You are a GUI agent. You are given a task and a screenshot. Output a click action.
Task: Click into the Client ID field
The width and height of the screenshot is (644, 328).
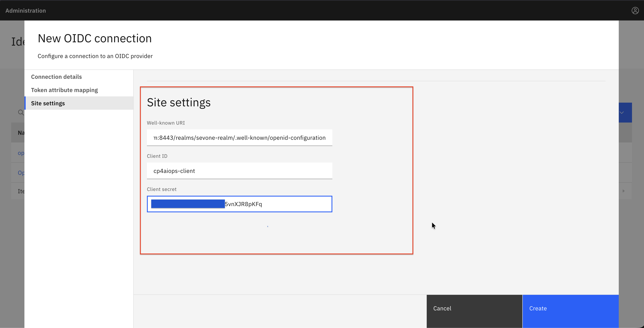239,171
